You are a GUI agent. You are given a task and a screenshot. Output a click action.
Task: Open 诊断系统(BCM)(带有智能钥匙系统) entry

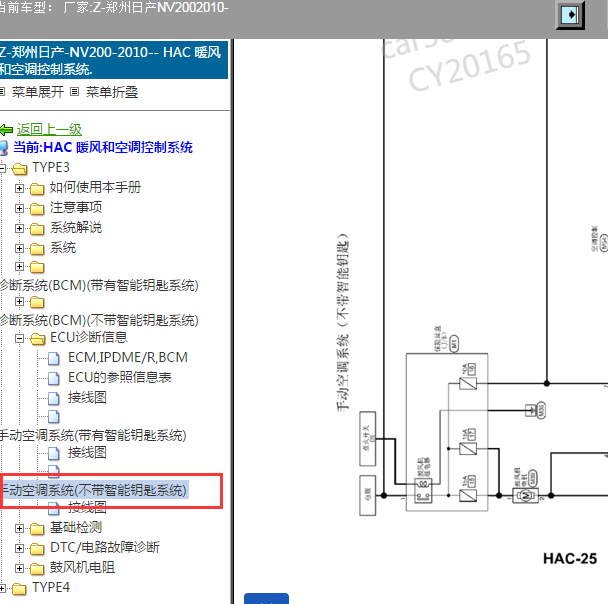coord(99,285)
